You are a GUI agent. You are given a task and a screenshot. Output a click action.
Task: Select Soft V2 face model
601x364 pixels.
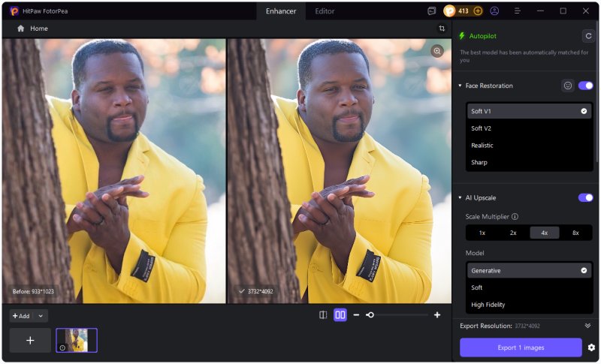click(529, 128)
